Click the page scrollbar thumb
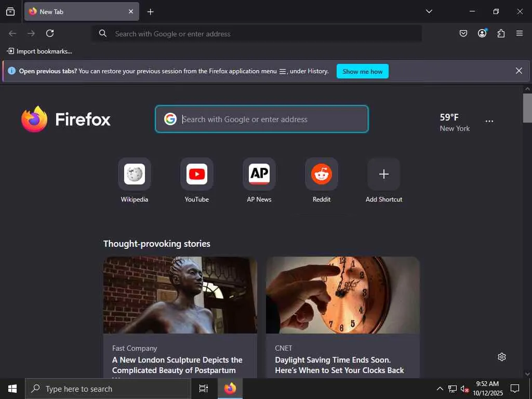This screenshot has width=532, height=399. [527, 108]
